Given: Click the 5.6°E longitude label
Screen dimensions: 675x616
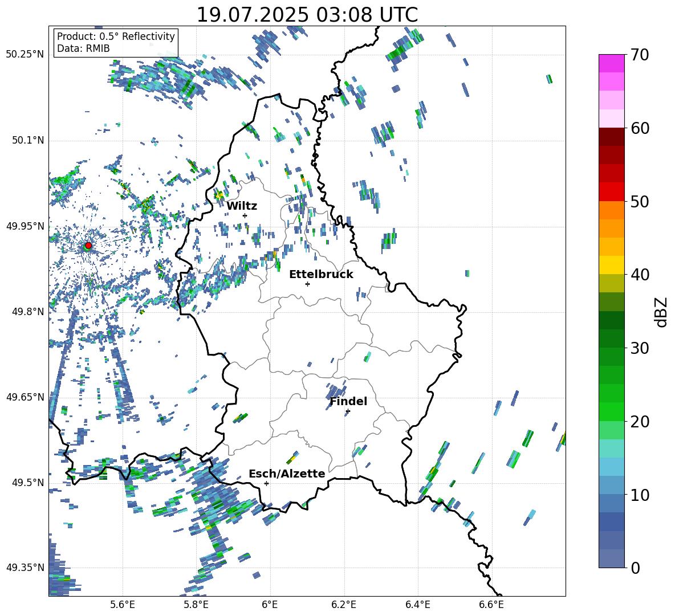Looking at the screenshot, I should pyautogui.click(x=123, y=605).
